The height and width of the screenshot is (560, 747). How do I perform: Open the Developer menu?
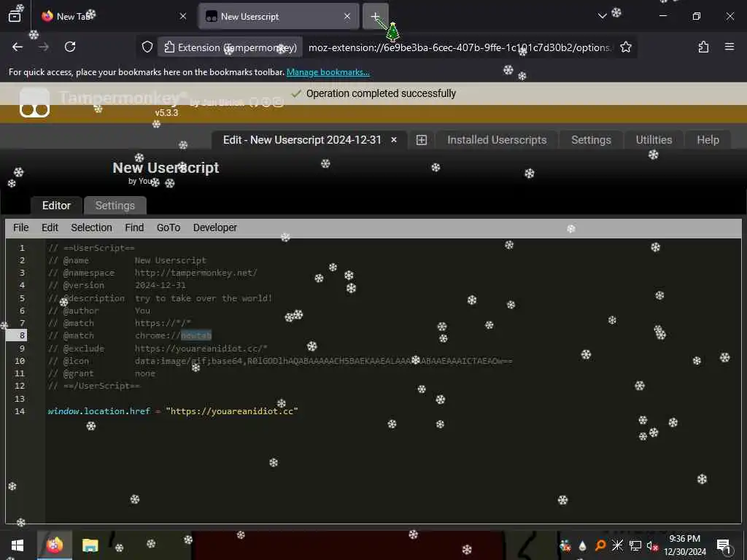pos(215,227)
